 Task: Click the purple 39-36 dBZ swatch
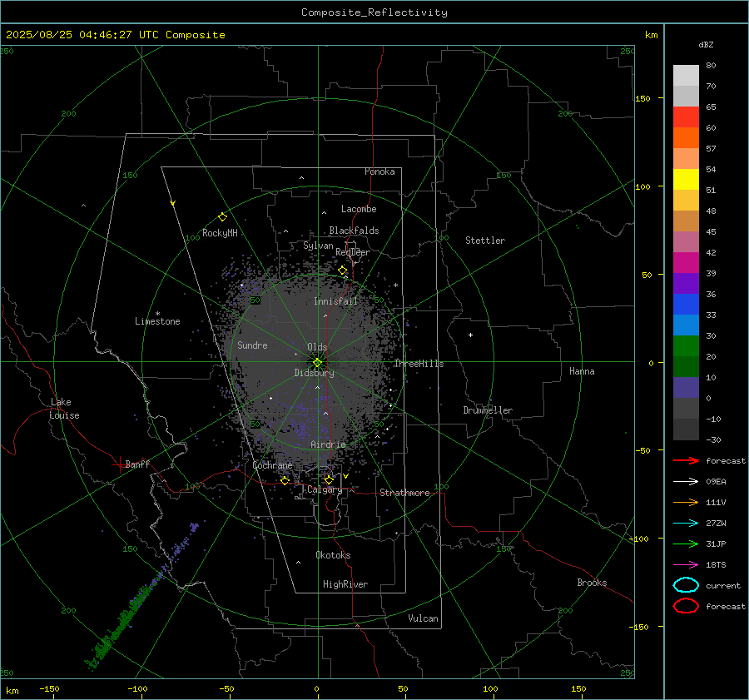[686, 283]
